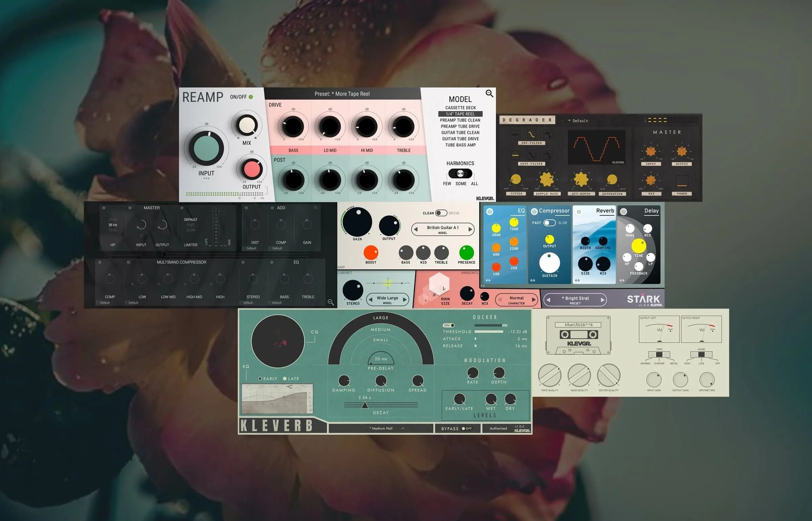Click the magnifier zoom icon in Reamp
Screen dimensions: 812x521
[x=489, y=93]
